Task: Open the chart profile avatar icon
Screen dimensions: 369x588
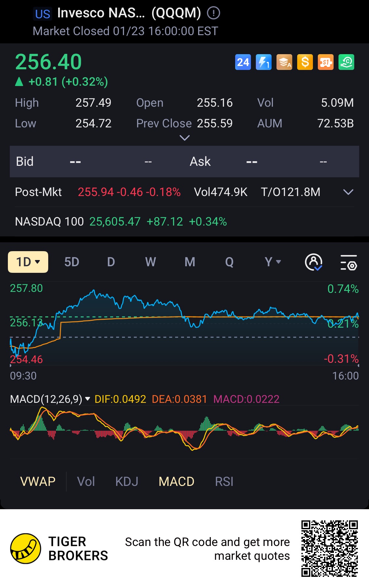Action: (314, 262)
